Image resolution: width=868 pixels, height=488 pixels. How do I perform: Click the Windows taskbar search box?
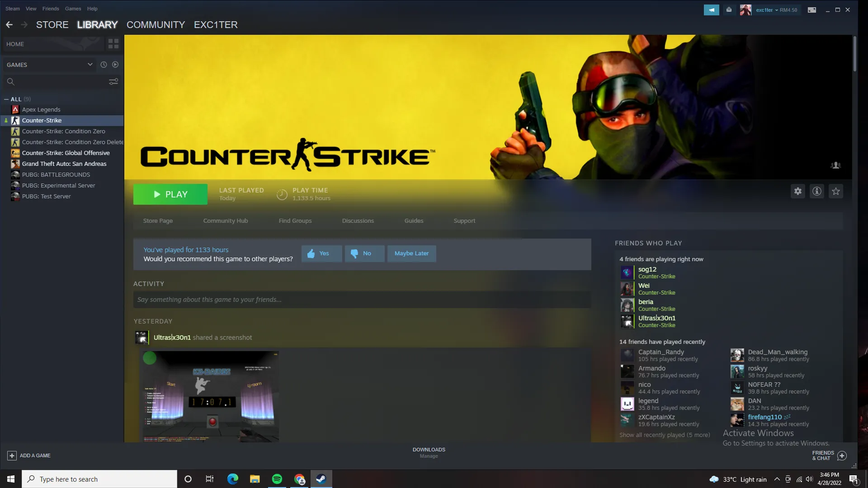[x=99, y=479]
